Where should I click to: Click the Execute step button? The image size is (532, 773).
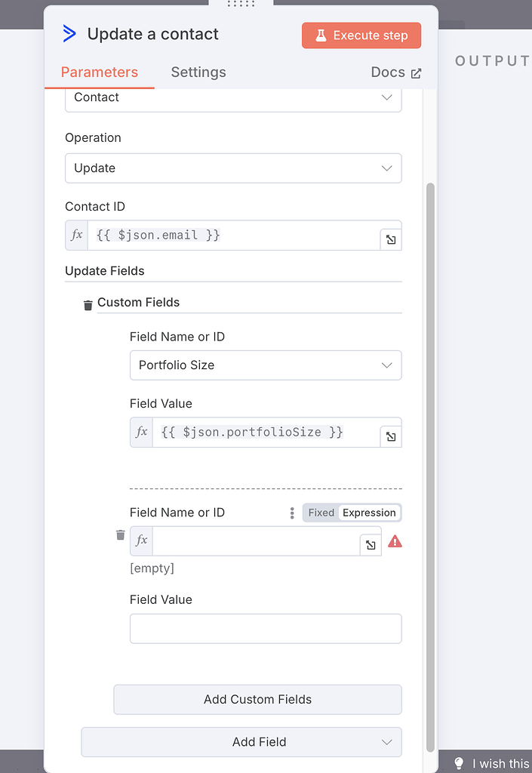[x=361, y=35]
